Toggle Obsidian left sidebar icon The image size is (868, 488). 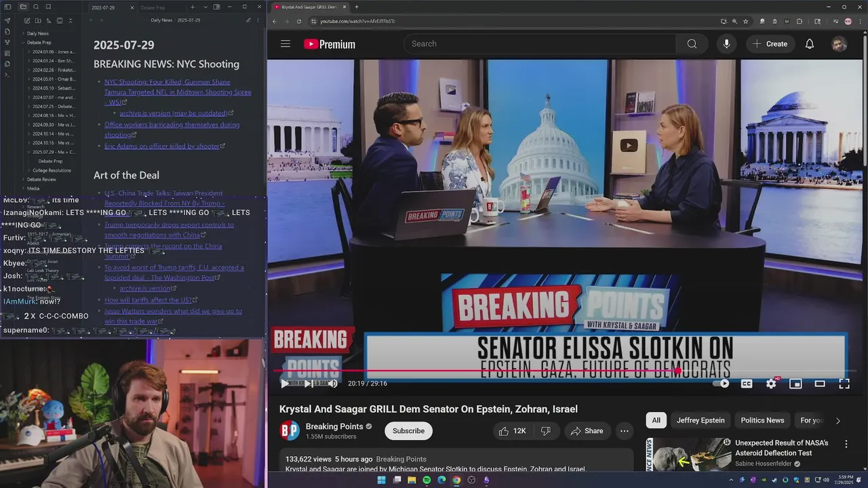(7, 7)
